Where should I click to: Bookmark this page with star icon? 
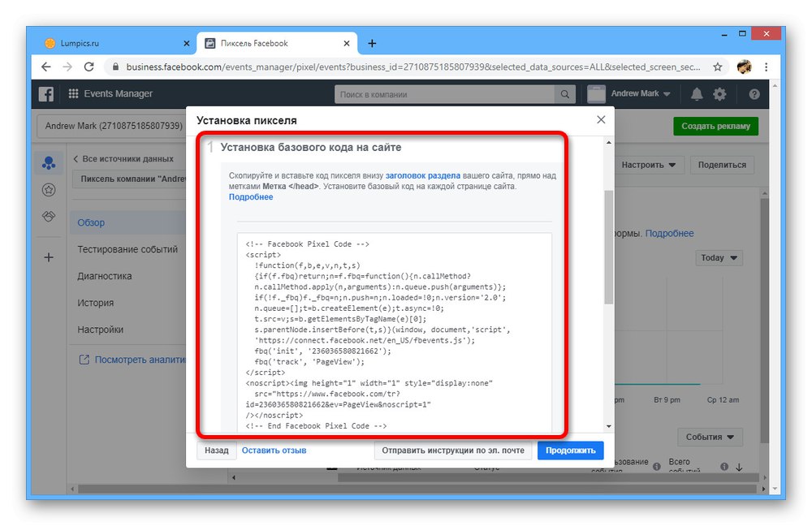pos(717,67)
